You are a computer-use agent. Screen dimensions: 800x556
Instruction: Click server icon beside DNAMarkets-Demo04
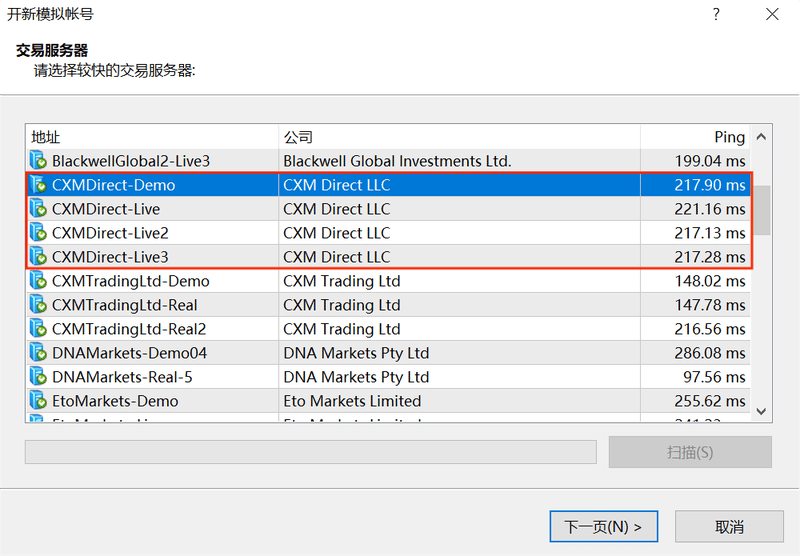pyautogui.click(x=38, y=352)
